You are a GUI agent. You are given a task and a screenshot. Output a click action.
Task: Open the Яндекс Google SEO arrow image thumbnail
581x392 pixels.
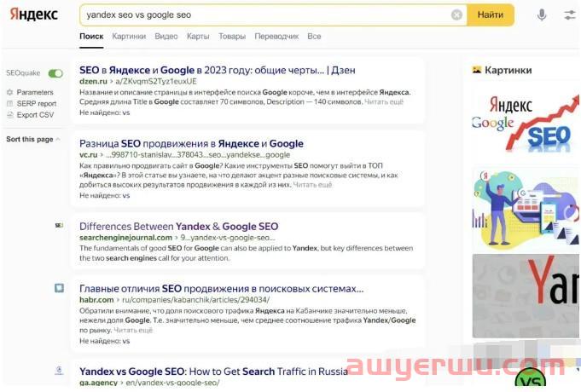[526, 124]
